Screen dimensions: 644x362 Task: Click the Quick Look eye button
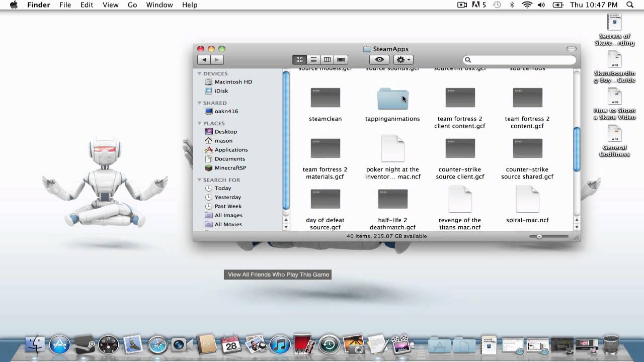pos(379,60)
